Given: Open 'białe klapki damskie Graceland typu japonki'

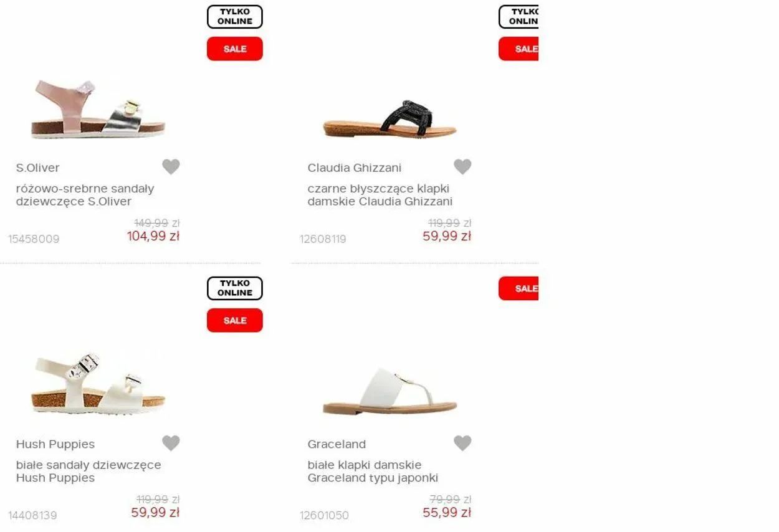Looking at the screenshot, I should (373, 472).
